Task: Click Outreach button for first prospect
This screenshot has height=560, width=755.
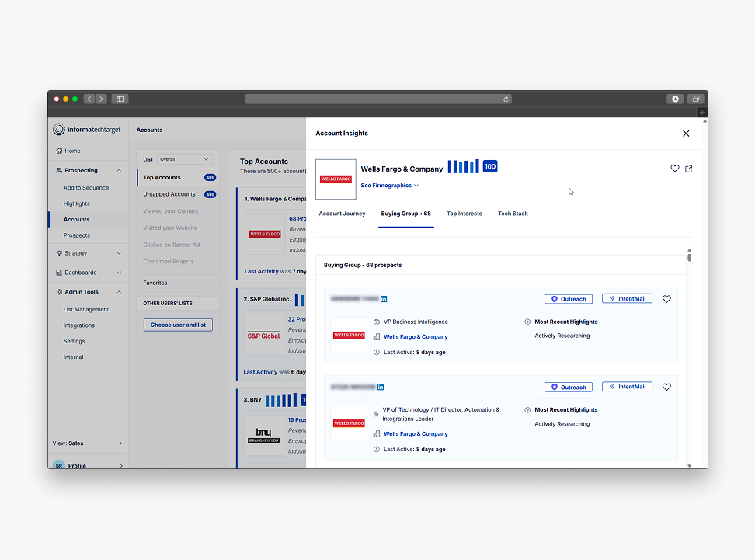Action: [569, 299]
